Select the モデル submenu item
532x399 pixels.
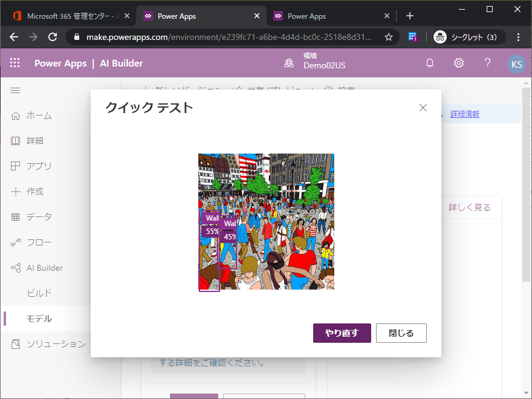[x=39, y=319]
